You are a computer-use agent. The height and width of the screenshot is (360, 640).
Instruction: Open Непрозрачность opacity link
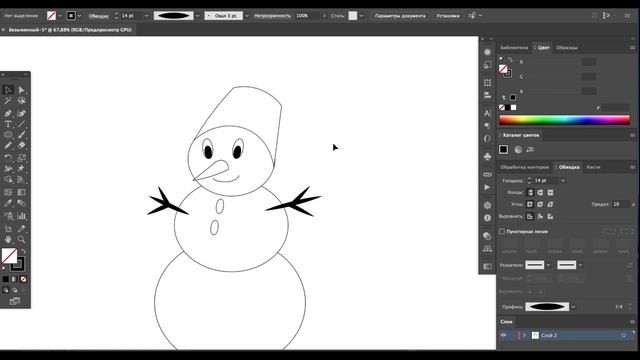[x=272, y=16]
